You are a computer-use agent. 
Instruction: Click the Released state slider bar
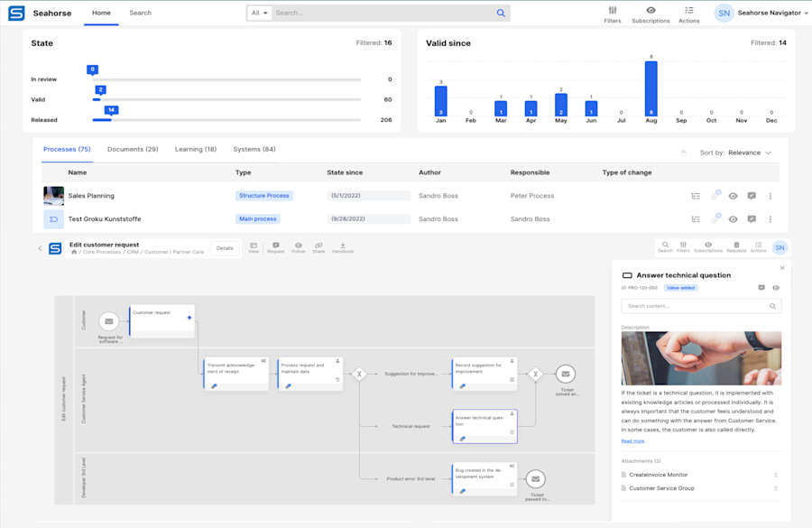click(x=226, y=120)
